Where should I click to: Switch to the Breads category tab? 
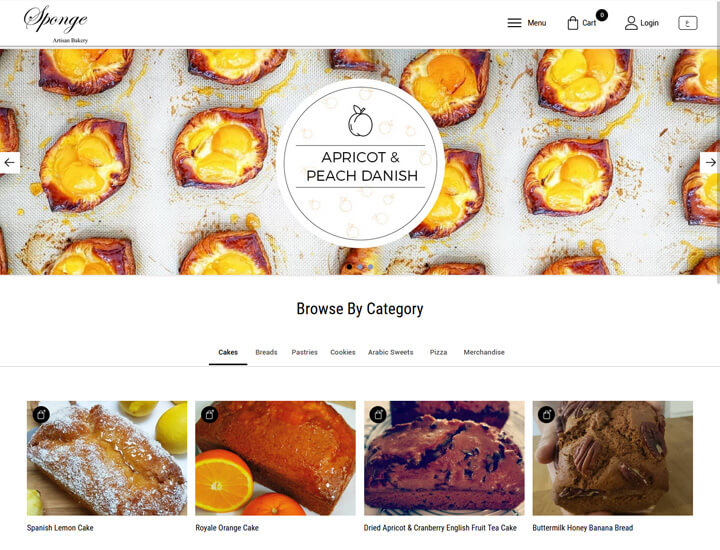266,352
